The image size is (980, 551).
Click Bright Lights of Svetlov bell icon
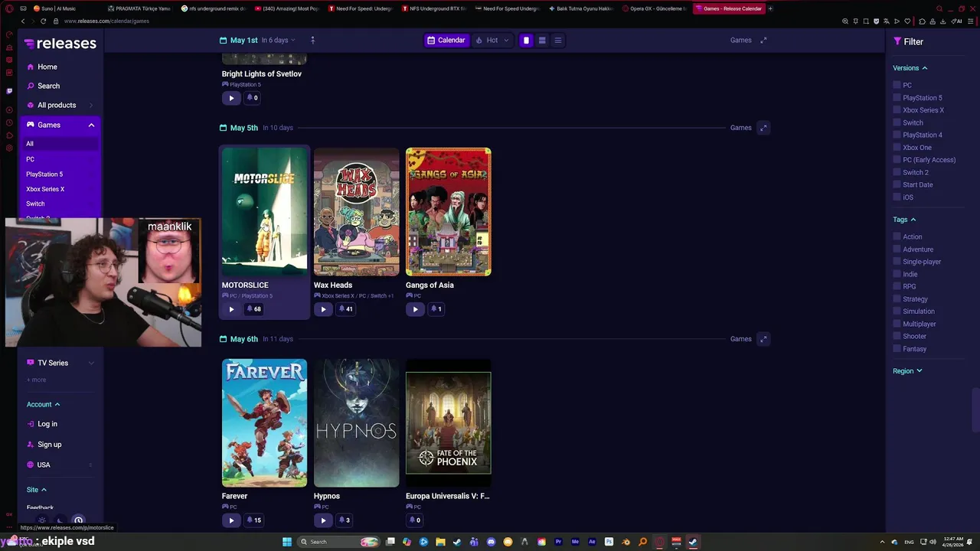click(x=252, y=98)
